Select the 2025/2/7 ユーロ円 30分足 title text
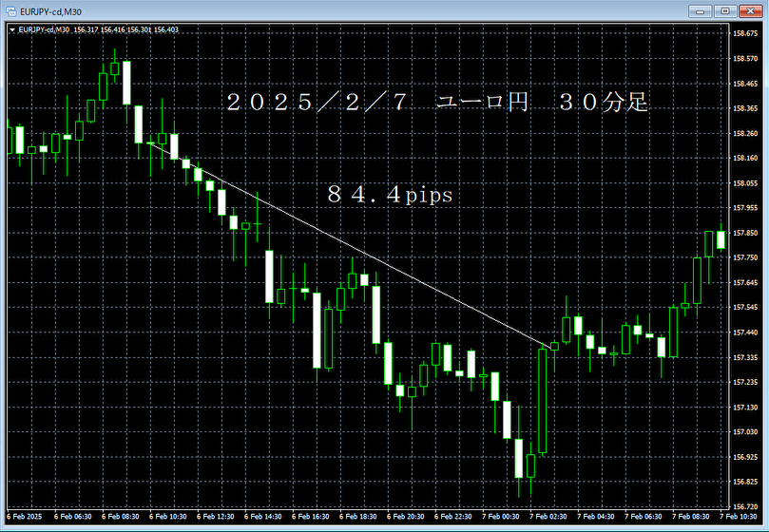This screenshot has height=532, width=769. tap(437, 102)
